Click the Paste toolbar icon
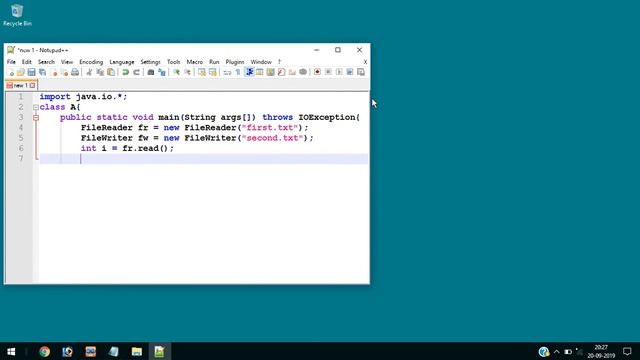 coord(111,72)
